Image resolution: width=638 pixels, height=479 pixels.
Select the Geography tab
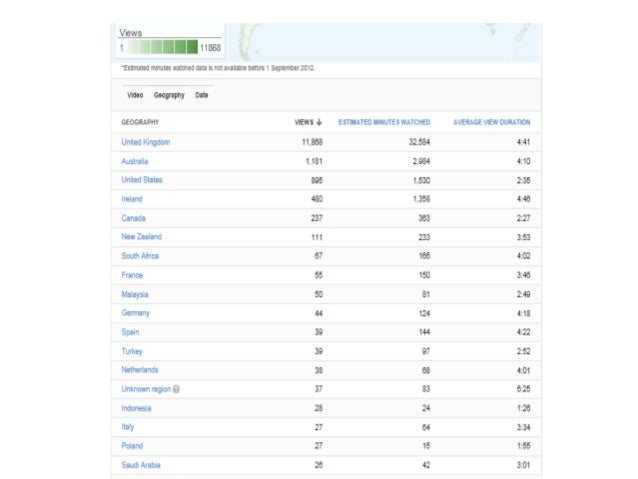(x=169, y=95)
